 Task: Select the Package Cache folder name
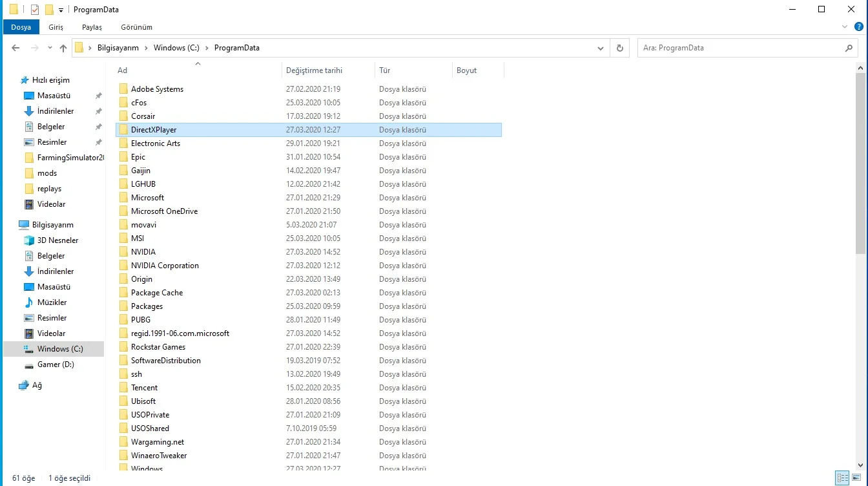pyautogui.click(x=157, y=293)
